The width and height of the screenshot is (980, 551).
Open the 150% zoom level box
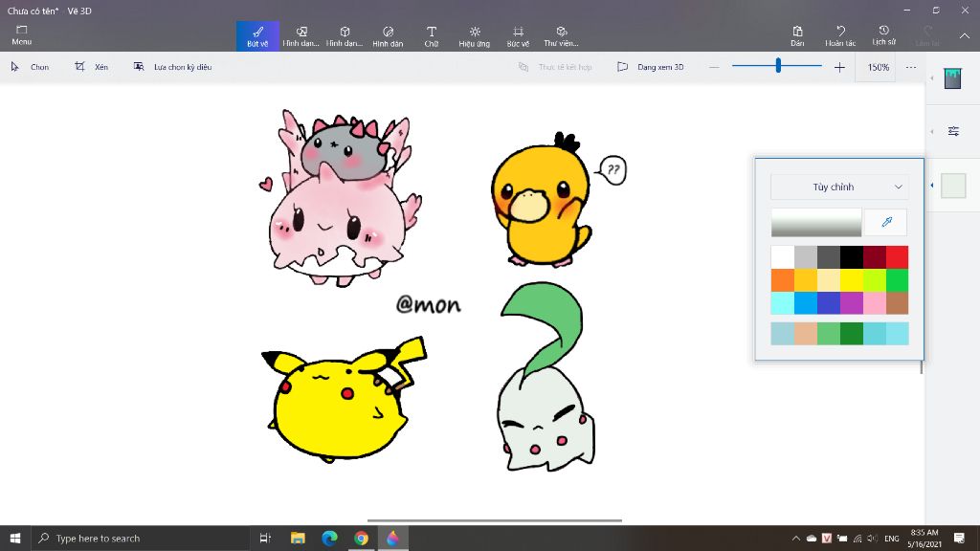[878, 67]
